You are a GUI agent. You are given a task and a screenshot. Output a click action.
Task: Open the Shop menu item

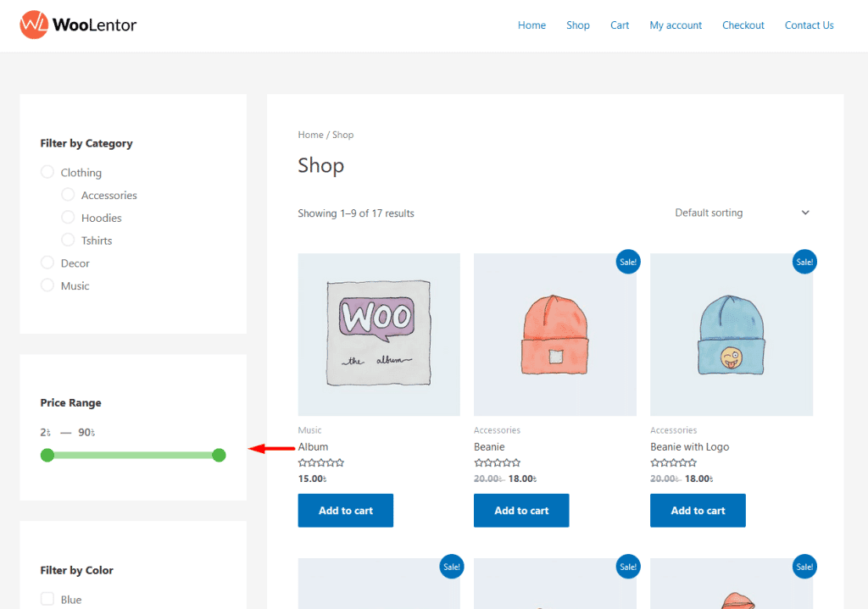[x=578, y=25]
